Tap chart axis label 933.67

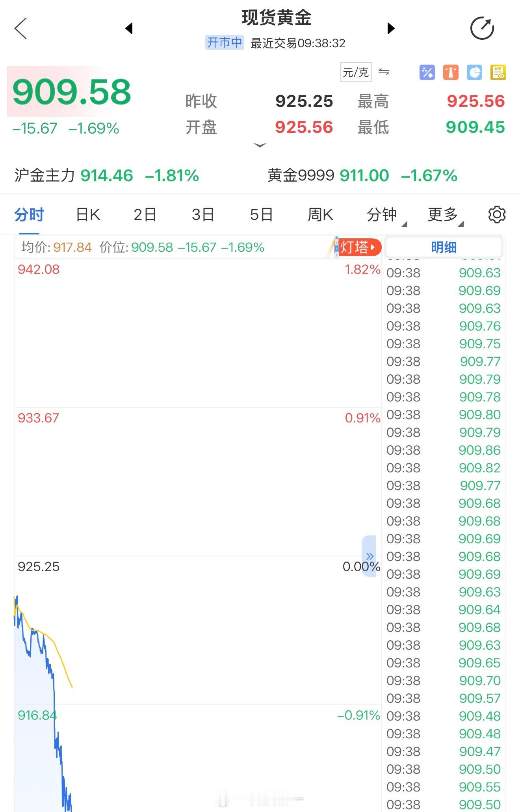click(38, 418)
